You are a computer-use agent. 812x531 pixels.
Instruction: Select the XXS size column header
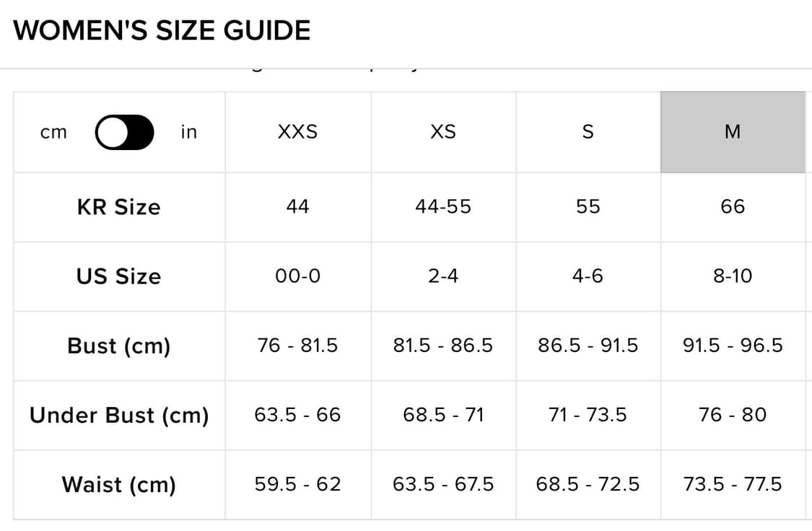coord(298,132)
